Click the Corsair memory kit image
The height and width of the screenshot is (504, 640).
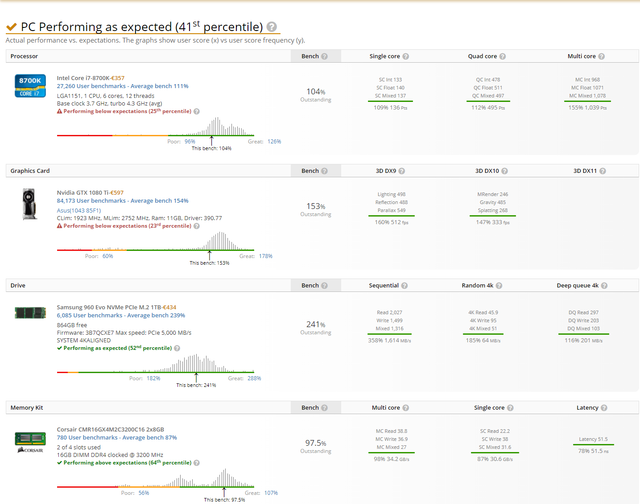[x=30, y=442]
